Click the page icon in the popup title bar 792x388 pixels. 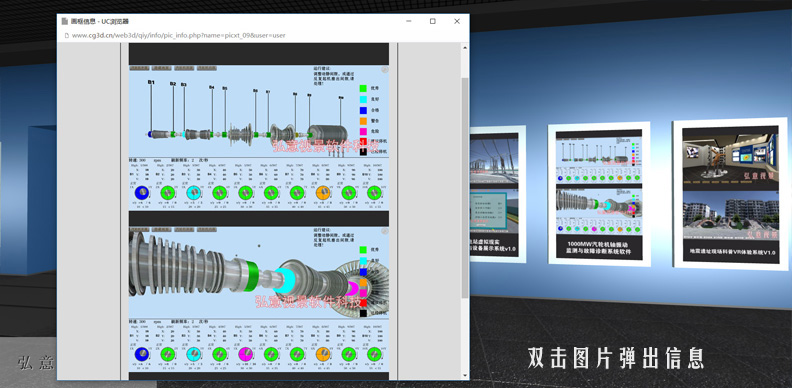(x=65, y=21)
